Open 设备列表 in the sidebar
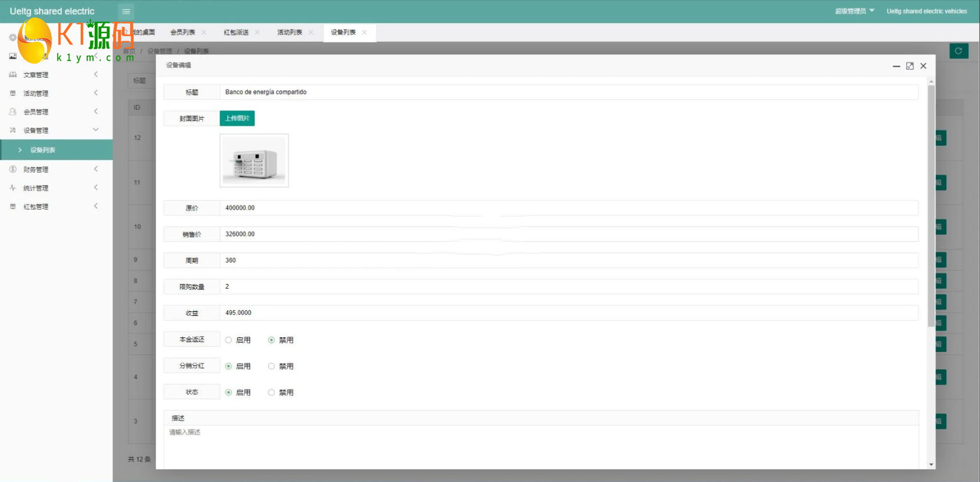Viewport: 980px width, 482px height. [56, 150]
